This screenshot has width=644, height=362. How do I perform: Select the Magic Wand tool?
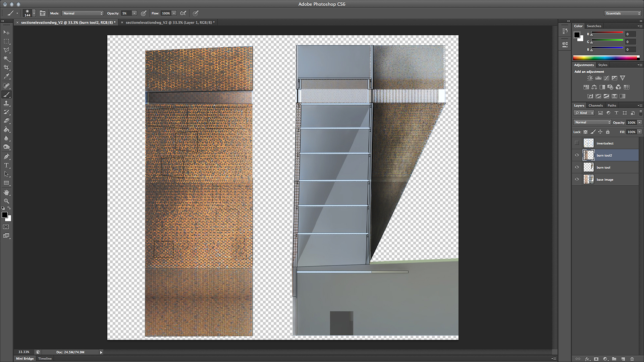pyautogui.click(x=6, y=59)
